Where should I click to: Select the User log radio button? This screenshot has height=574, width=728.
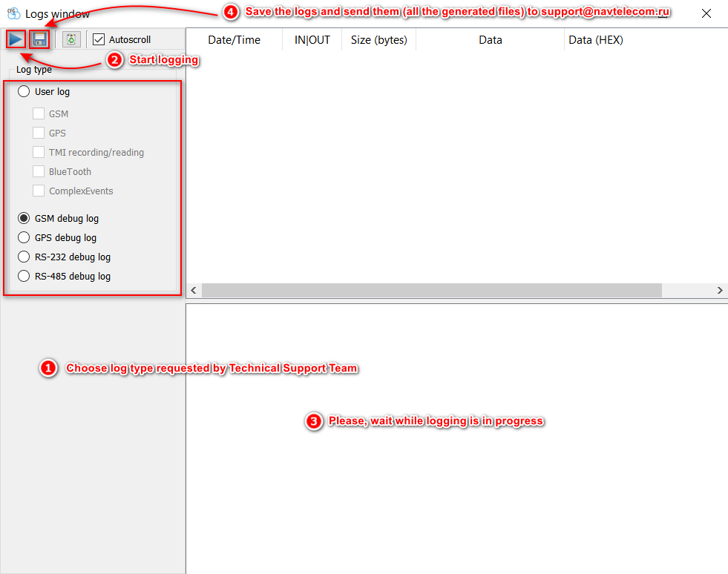pos(24,92)
